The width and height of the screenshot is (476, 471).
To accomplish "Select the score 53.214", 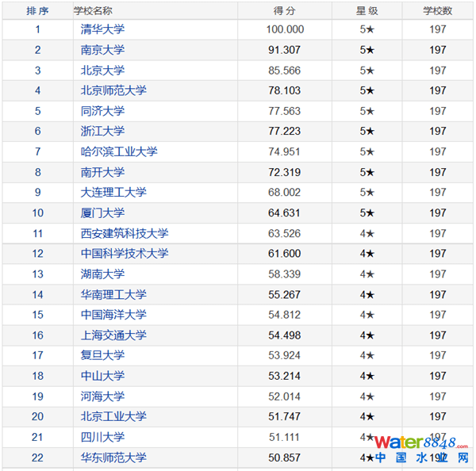I will pyautogui.click(x=285, y=376).
